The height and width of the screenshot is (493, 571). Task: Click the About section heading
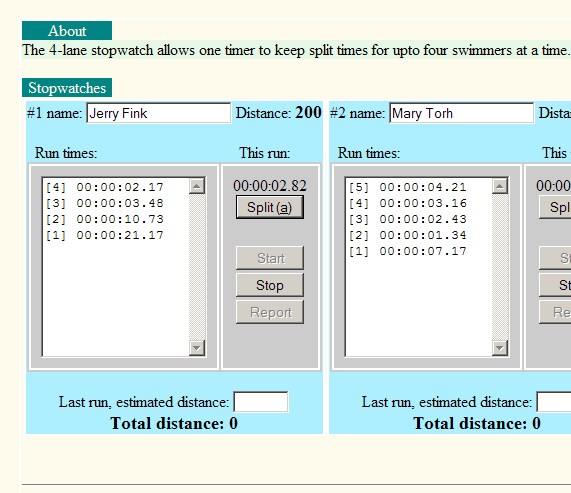tap(67, 31)
